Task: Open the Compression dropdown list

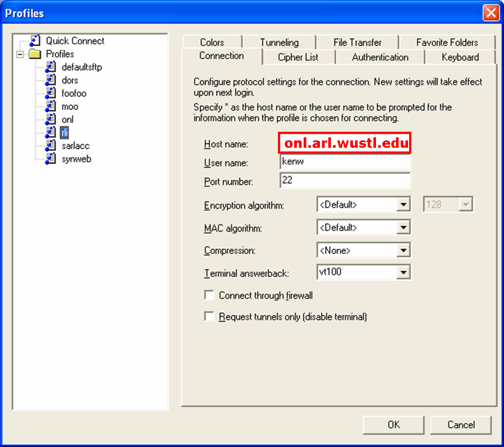Action: (403, 250)
